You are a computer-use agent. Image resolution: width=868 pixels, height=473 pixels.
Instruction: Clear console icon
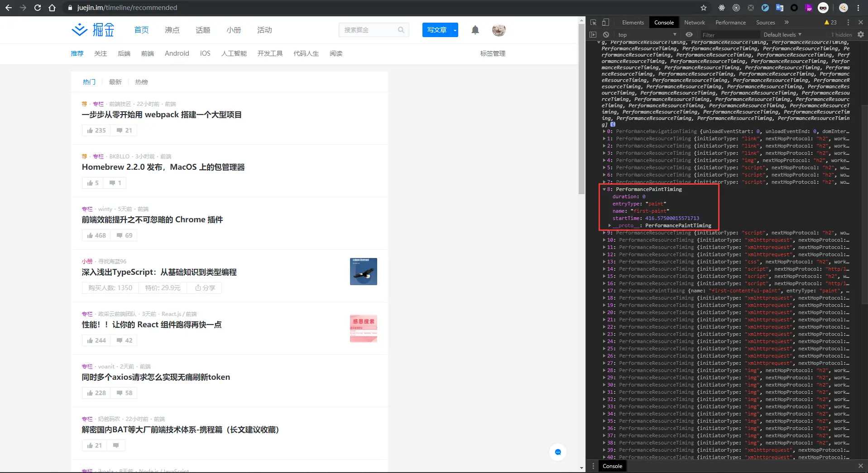point(606,34)
